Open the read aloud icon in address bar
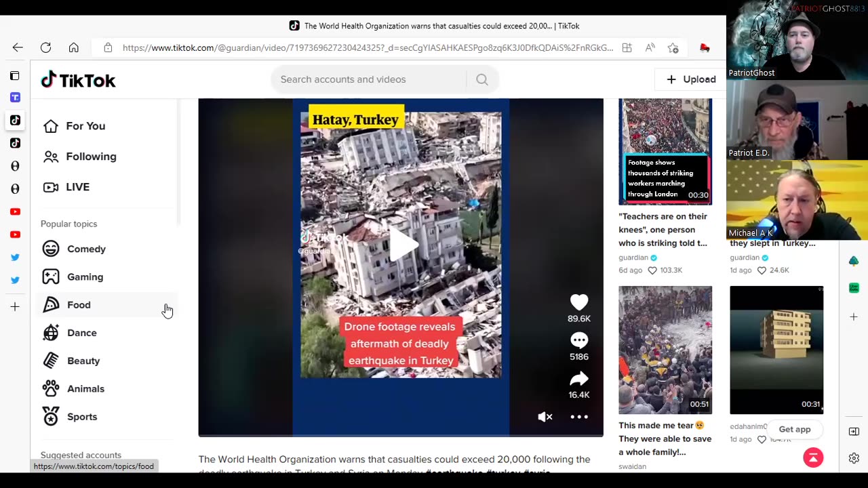 point(650,47)
